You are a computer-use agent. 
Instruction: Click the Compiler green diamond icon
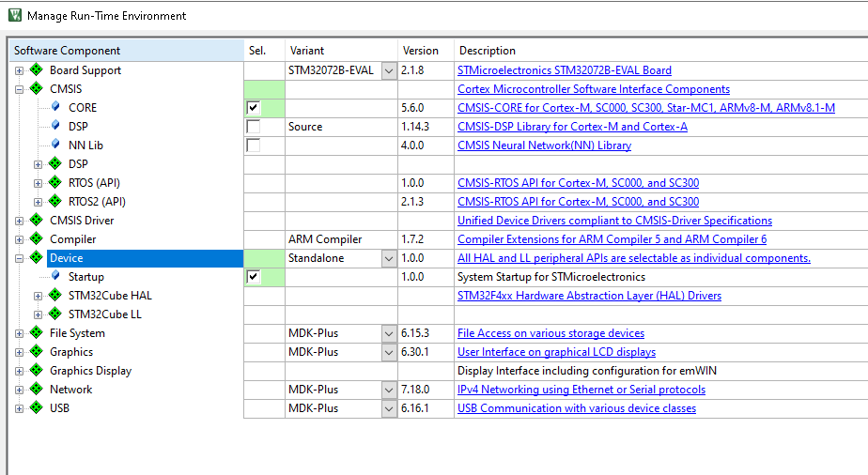37,238
